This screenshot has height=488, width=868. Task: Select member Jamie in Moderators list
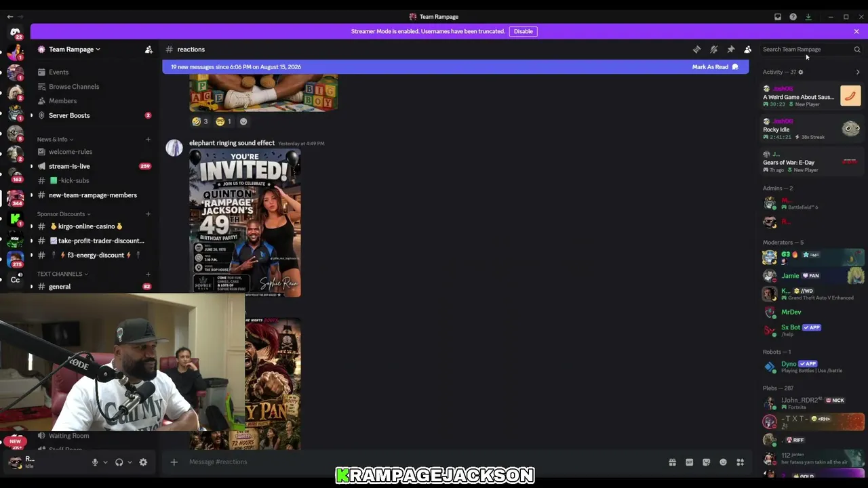pyautogui.click(x=812, y=276)
